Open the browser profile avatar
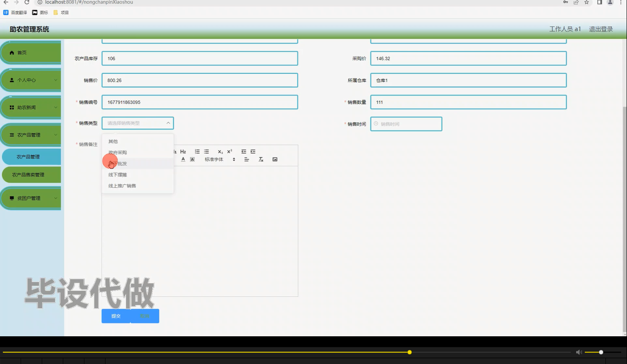The width and height of the screenshot is (627, 364). pyautogui.click(x=610, y=2)
